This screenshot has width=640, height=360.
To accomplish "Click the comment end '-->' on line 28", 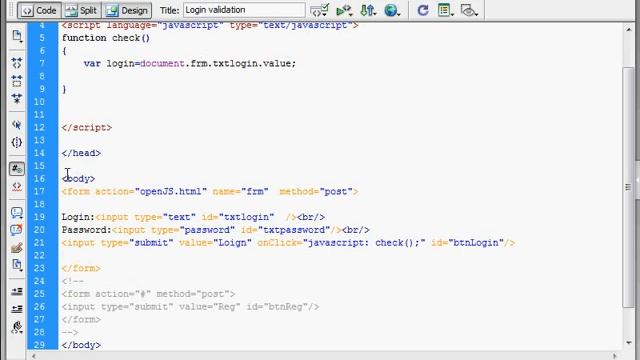I will [x=70, y=332].
